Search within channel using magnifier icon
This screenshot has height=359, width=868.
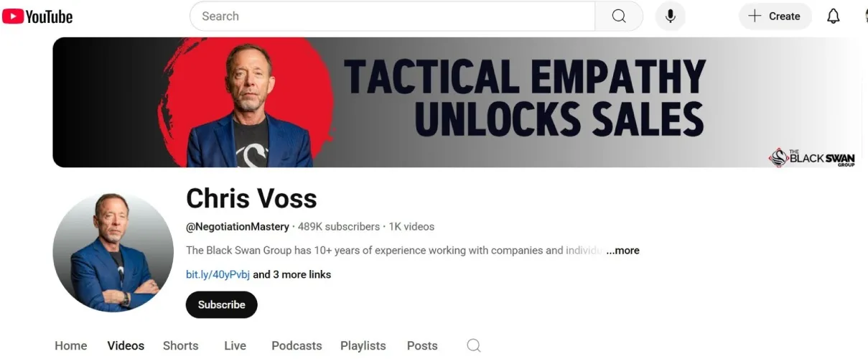[x=474, y=345]
